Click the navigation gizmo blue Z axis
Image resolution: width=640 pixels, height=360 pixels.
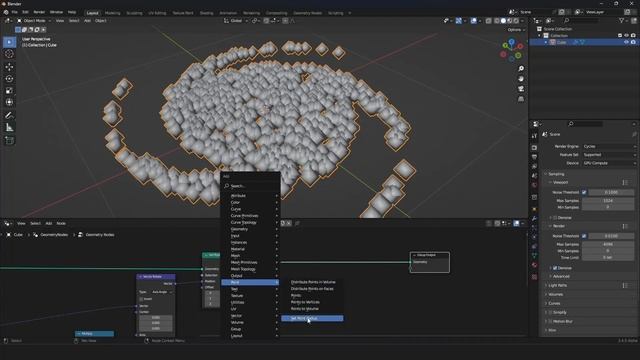(x=511, y=42)
